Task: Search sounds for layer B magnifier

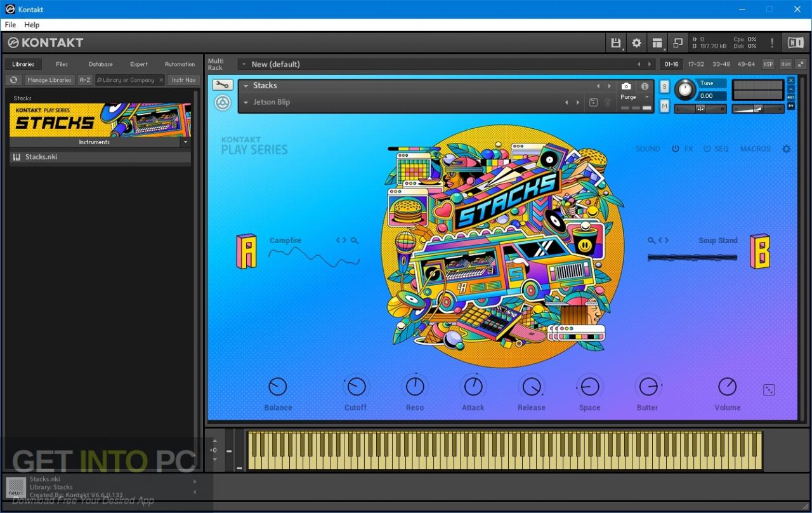Action: click(x=651, y=241)
